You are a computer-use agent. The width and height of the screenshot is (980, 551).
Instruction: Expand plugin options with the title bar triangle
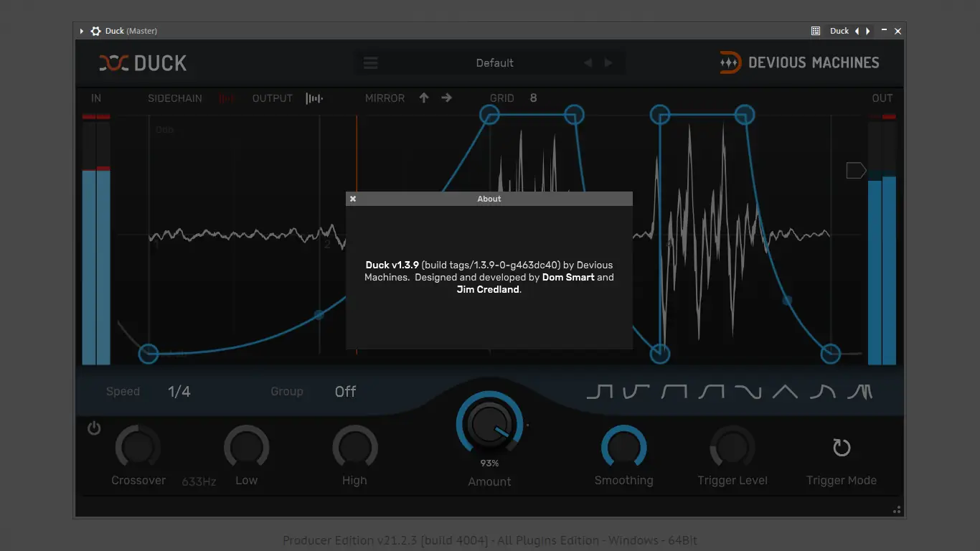[x=81, y=31]
